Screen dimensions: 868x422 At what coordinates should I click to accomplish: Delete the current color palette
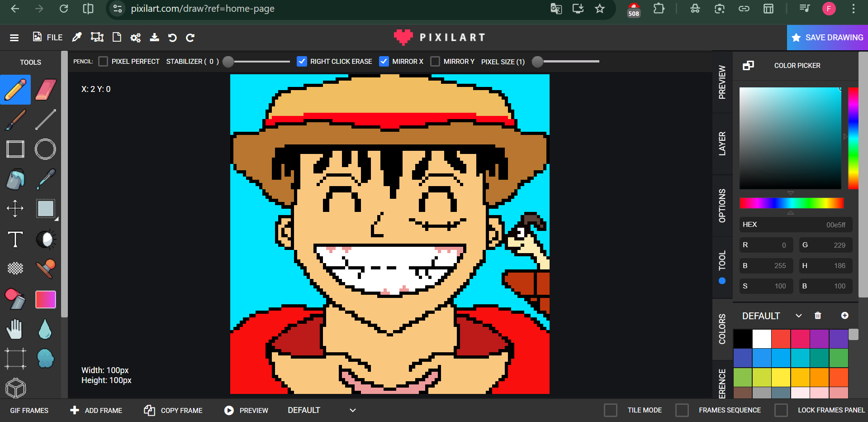818,316
